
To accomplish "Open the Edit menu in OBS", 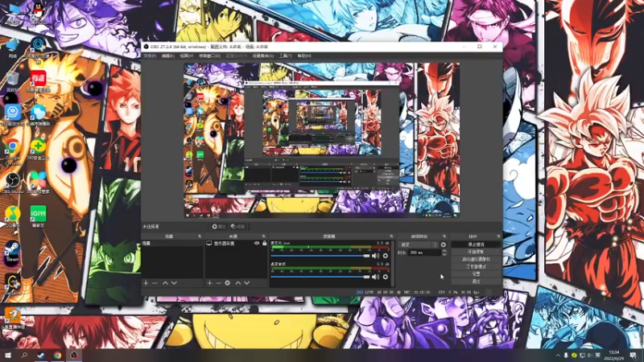I will click(168, 56).
